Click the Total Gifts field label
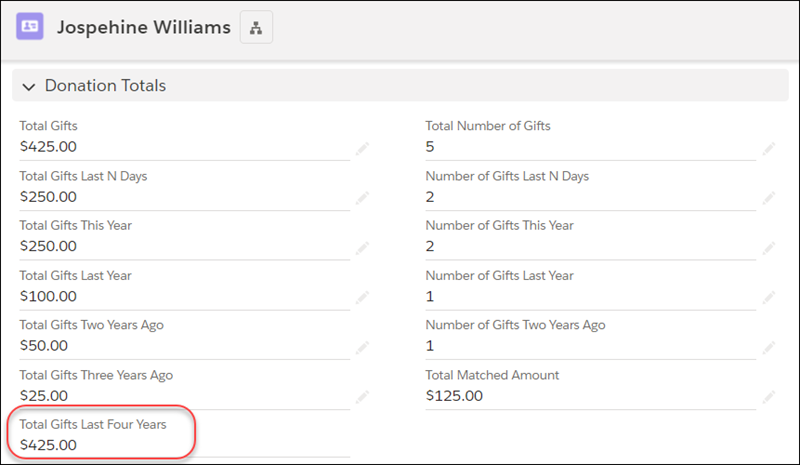 48,126
